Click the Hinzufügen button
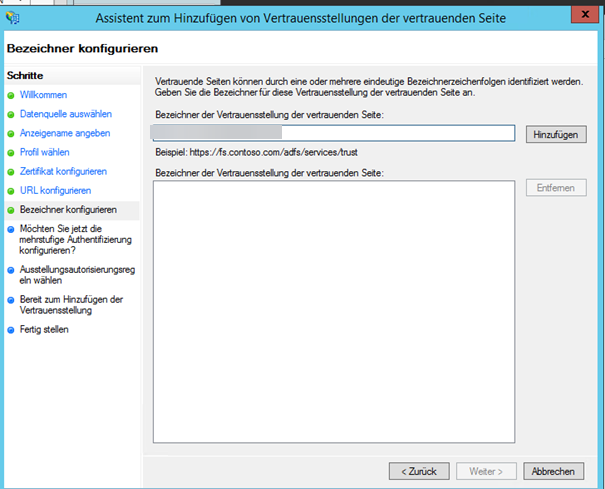This screenshot has width=605, height=489. coord(556,134)
